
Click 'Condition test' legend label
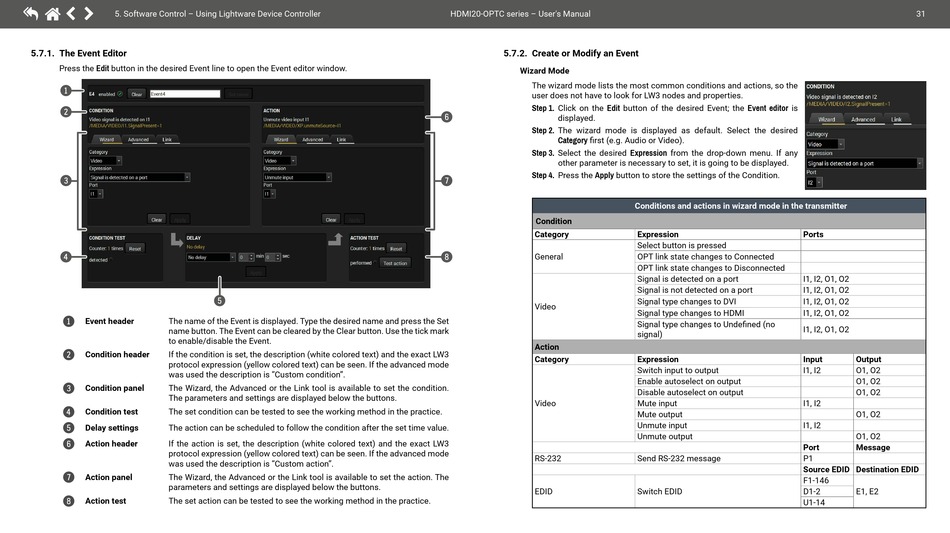click(x=111, y=411)
